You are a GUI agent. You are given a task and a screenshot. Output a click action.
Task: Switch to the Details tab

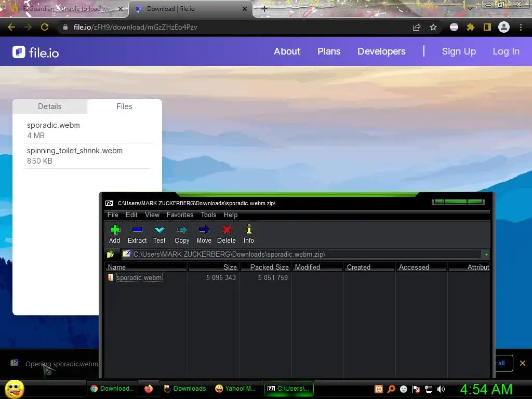[49, 107]
